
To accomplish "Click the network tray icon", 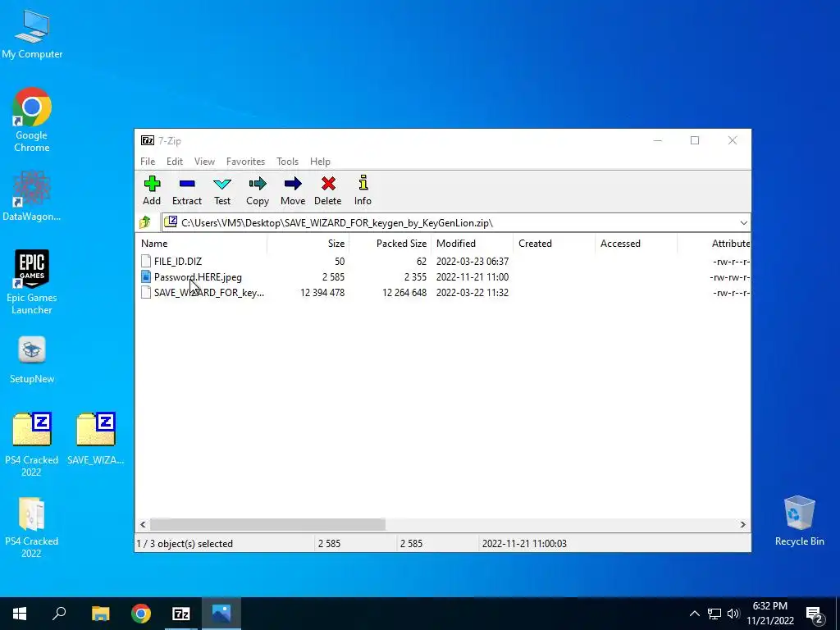I will 714,614.
